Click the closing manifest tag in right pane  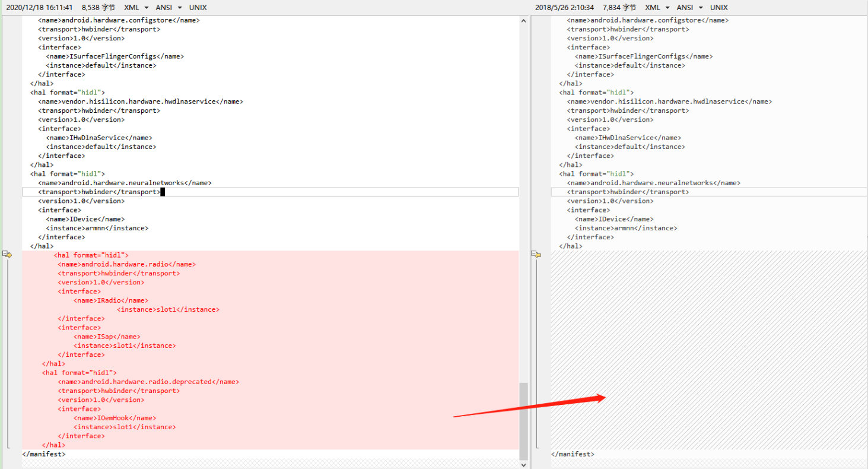click(x=573, y=454)
